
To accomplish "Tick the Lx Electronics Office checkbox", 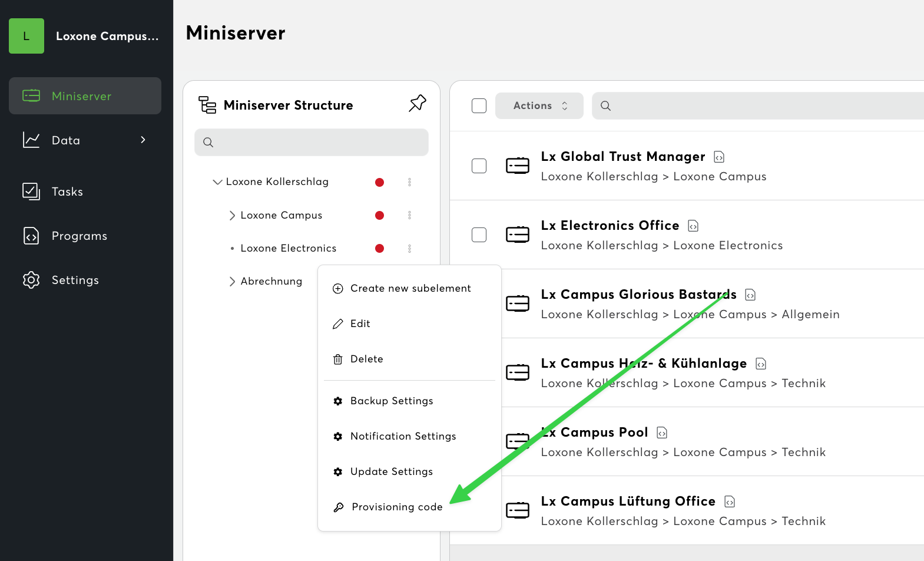I will tap(479, 235).
